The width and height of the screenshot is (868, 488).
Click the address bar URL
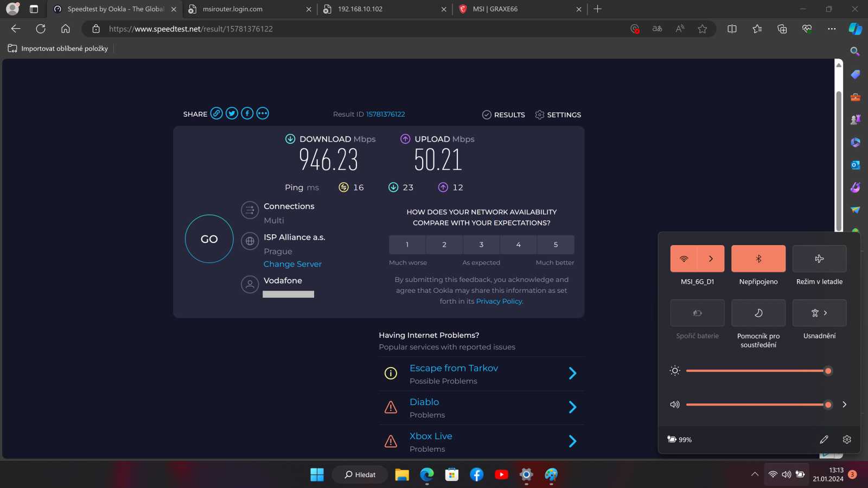(x=191, y=29)
